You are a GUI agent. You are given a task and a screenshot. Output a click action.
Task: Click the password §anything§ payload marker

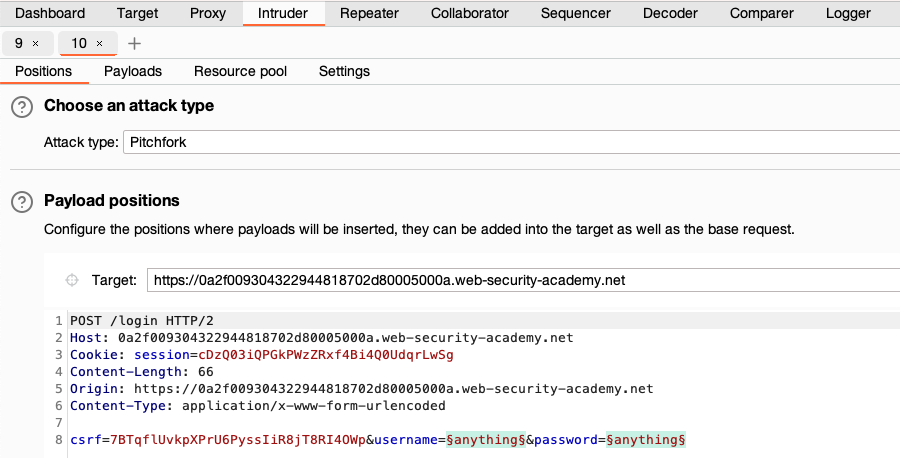(x=646, y=440)
